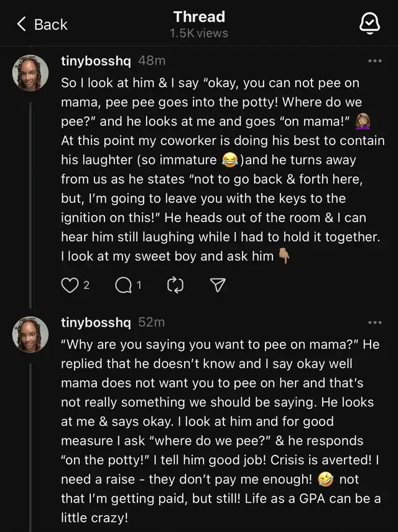Open more options on the 48m post
This screenshot has height=532, width=398.
(375, 61)
